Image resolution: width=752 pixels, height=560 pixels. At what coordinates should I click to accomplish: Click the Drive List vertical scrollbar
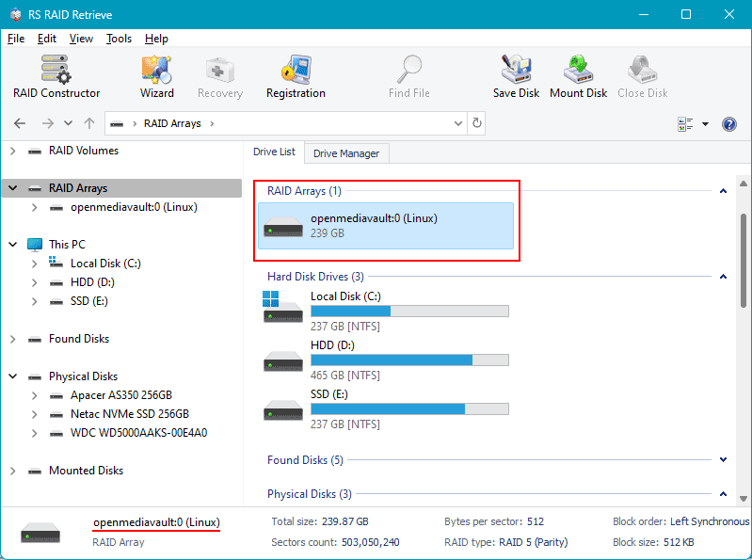click(x=744, y=259)
